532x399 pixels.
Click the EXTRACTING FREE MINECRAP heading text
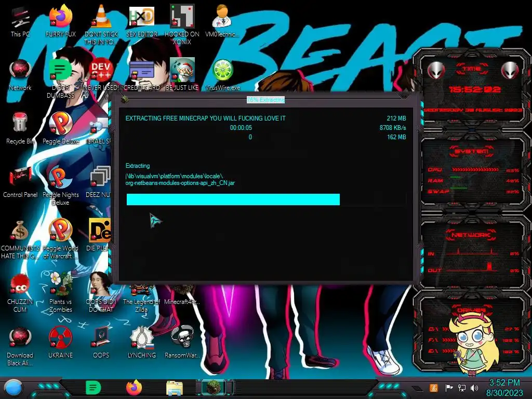click(206, 118)
